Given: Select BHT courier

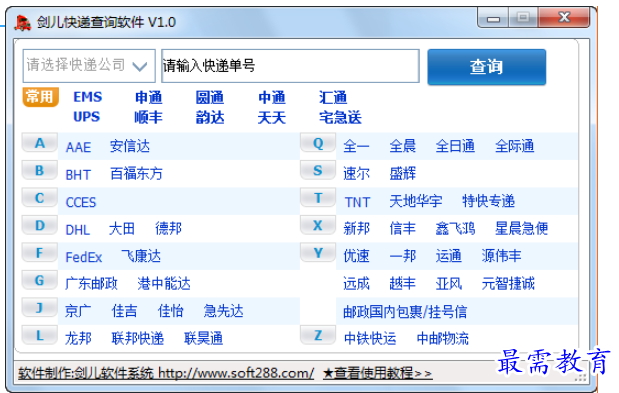Looking at the screenshot, I should pyautogui.click(x=78, y=174).
